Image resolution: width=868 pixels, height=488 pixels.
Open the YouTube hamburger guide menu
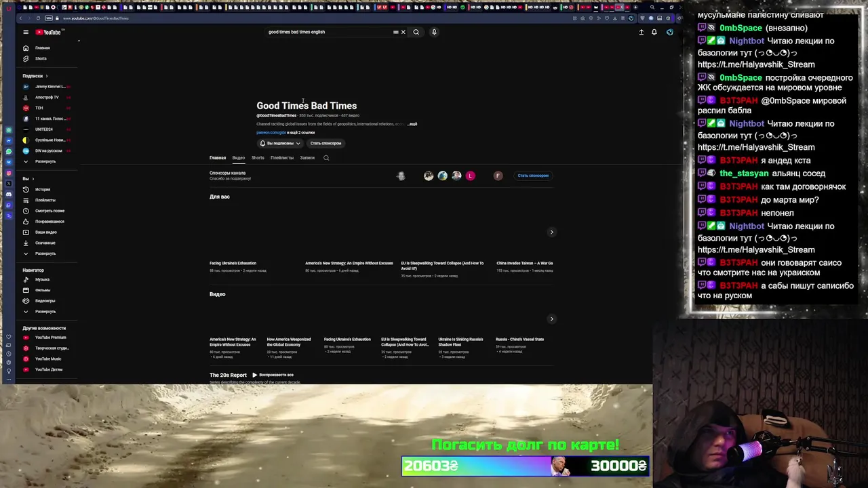coord(26,32)
